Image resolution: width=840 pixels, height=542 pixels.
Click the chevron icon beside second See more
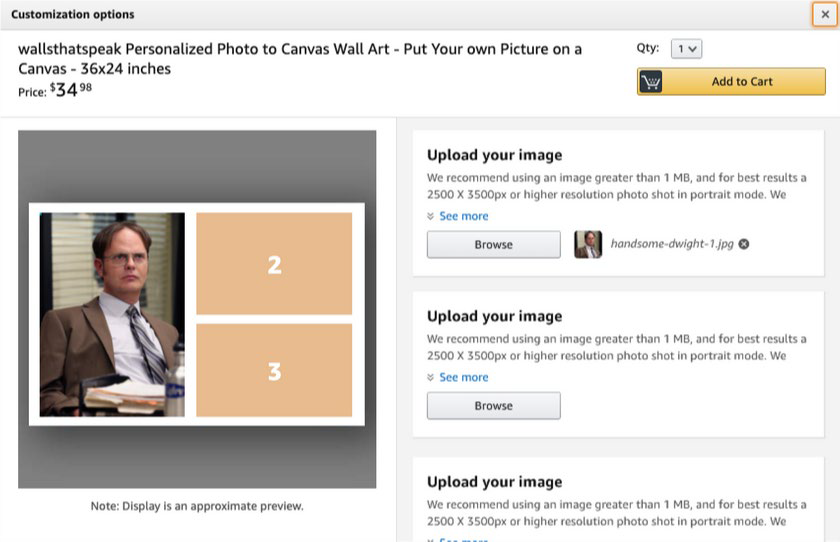(x=430, y=377)
